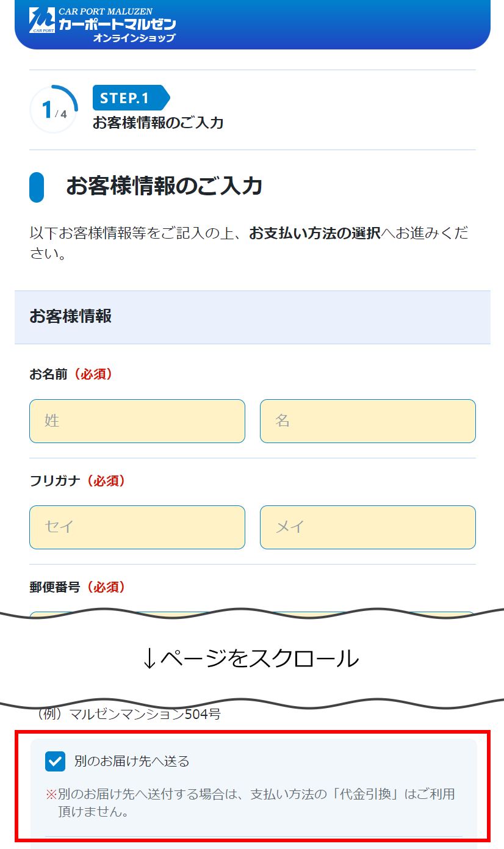
Task: Click the bold お支払い方法の選択 text
Action: click(x=315, y=233)
